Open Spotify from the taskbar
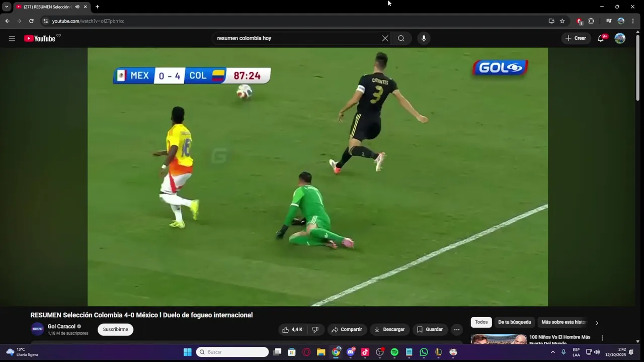 click(x=394, y=352)
